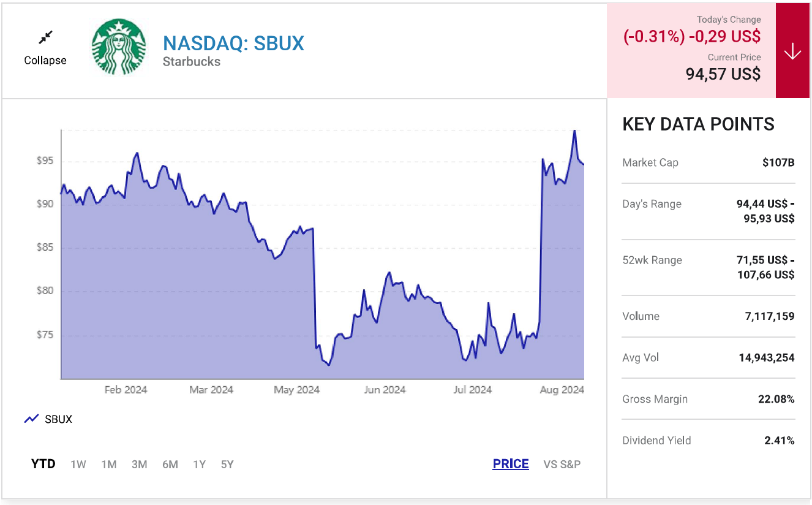
Task: Click the May 2024 axis label
Action: click(297, 390)
